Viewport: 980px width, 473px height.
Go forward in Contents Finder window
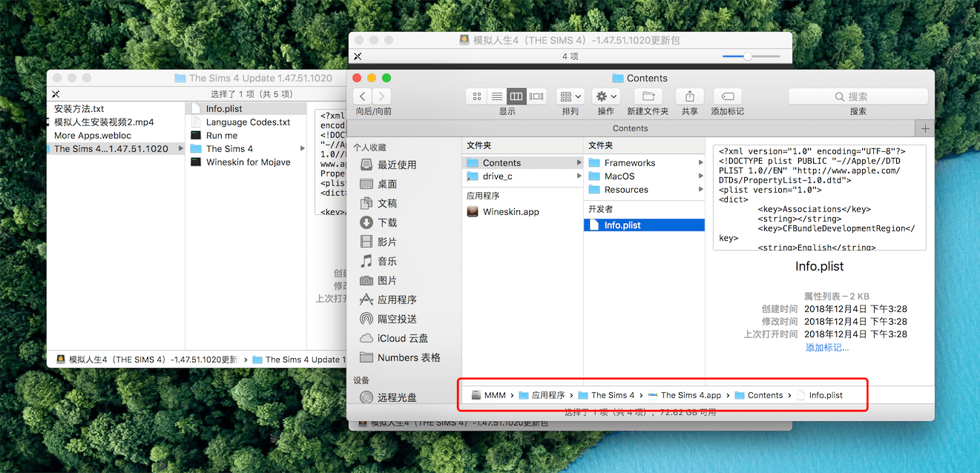click(381, 96)
